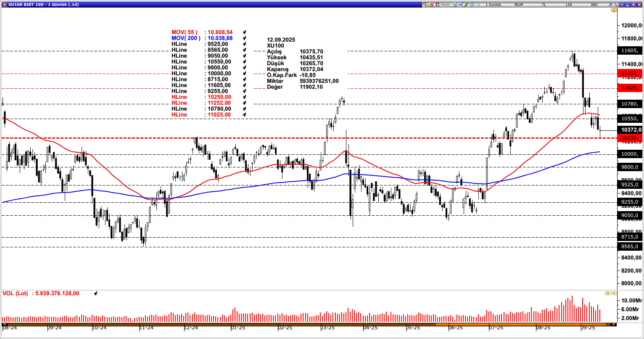The height and width of the screenshot is (339, 644).
Task: Open the LIN scale selector
Action: coord(569,5)
